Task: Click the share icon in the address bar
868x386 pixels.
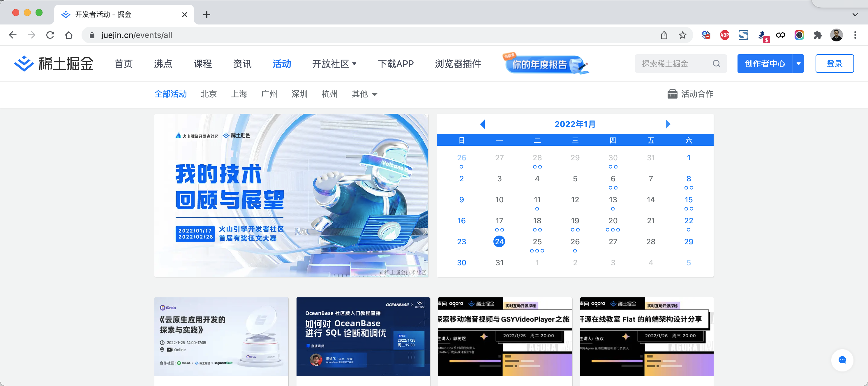Action: tap(664, 35)
